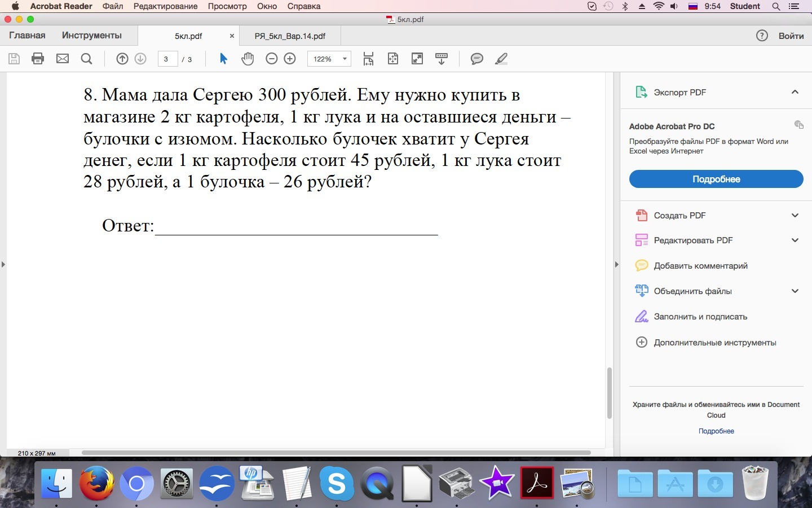The image size is (812, 508).
Task: Expand the Создать PDF section
Action: (795, 215)
